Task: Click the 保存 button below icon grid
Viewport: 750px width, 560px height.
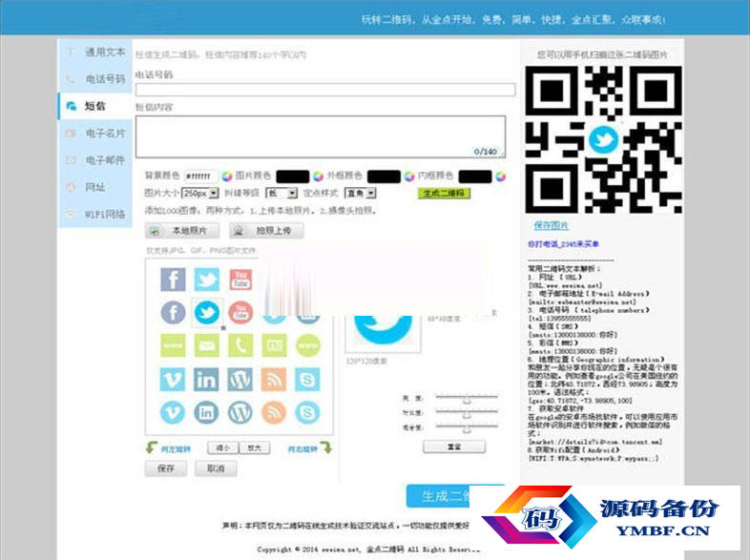Action: (166, 468)
